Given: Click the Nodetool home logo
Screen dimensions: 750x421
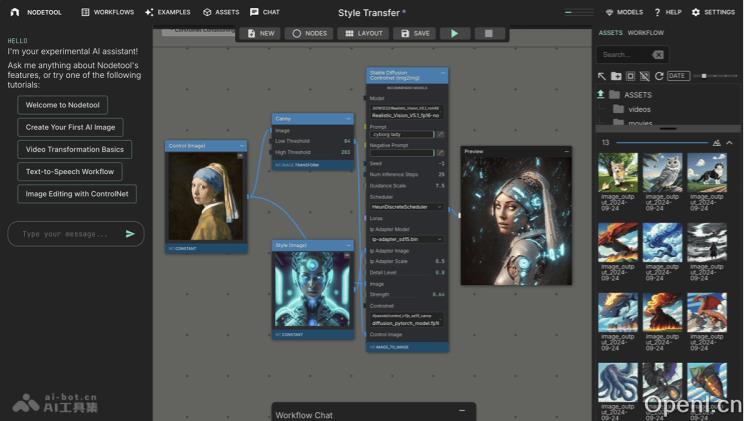Looking at the screenshot, I should pyautogui.click(x=15, y=12).
